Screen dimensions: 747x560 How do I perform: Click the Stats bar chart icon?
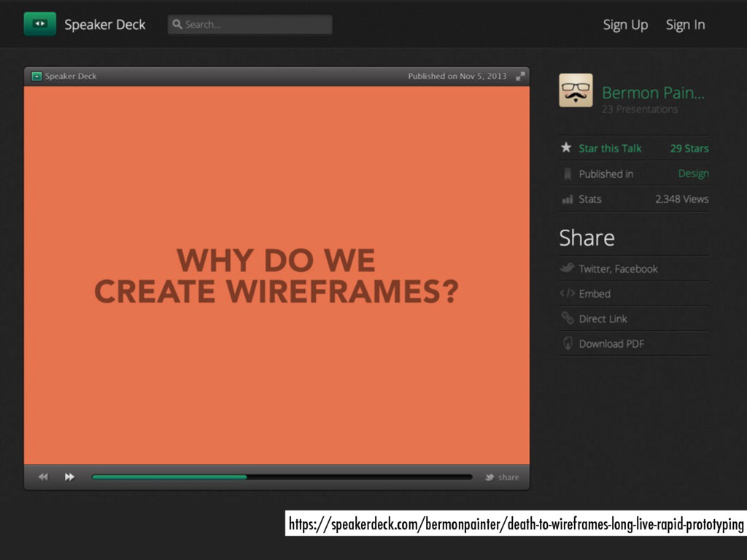click(x=567, y=199)
